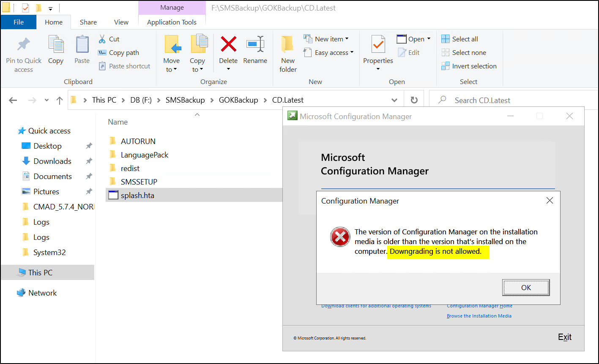
Task: Open the Quick Access Toolbar customize arrow
Action: point(50,8)
